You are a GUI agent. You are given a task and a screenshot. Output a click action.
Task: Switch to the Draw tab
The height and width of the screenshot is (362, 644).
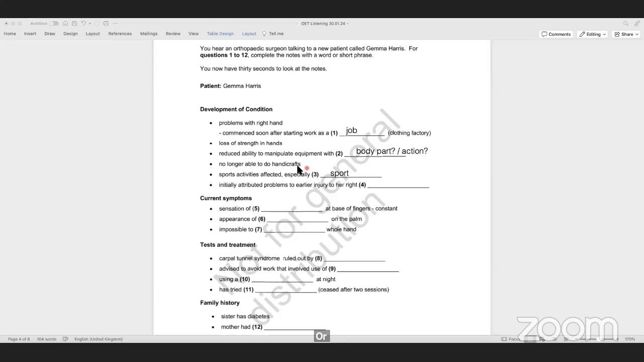50,34
